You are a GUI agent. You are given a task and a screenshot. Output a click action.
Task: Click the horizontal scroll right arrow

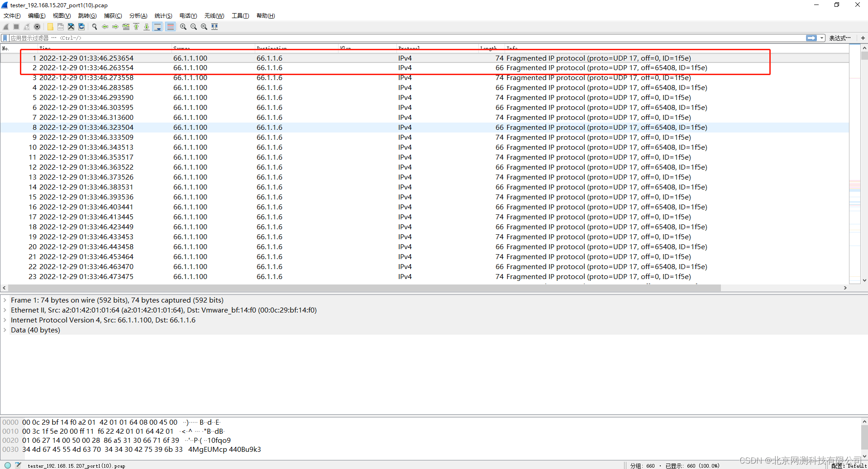845,288
